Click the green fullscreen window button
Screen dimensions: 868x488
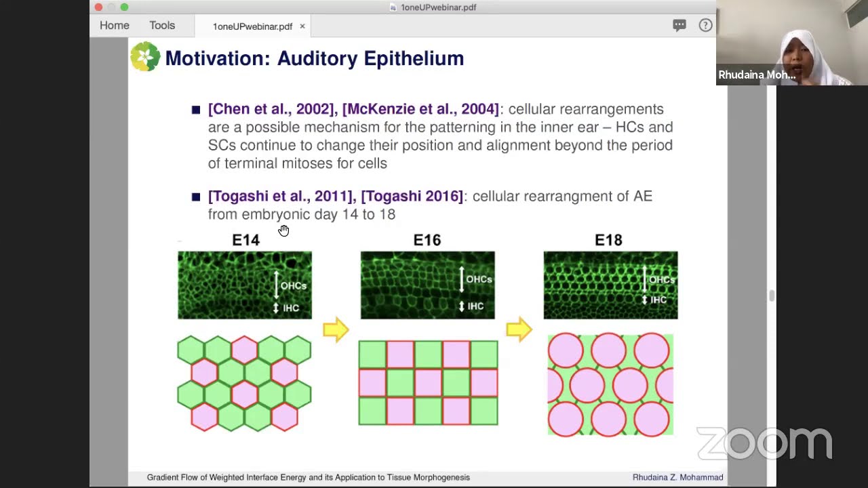124,7
